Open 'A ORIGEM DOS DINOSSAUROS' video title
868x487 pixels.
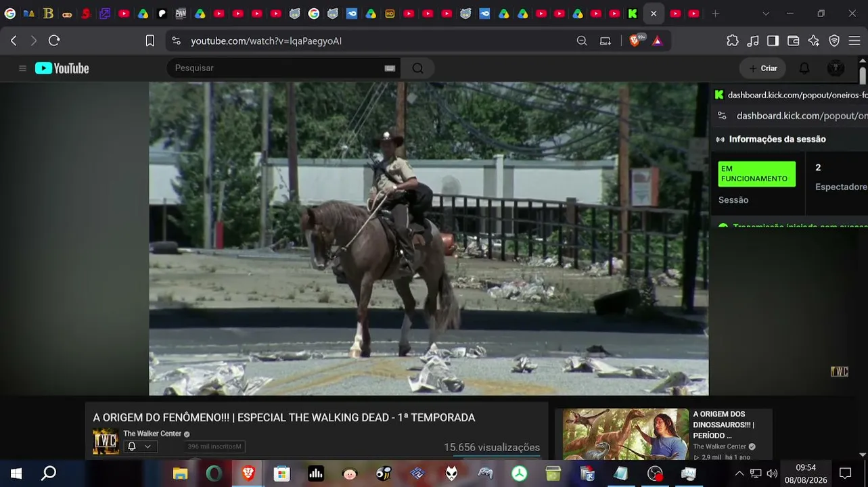(723, 425)
